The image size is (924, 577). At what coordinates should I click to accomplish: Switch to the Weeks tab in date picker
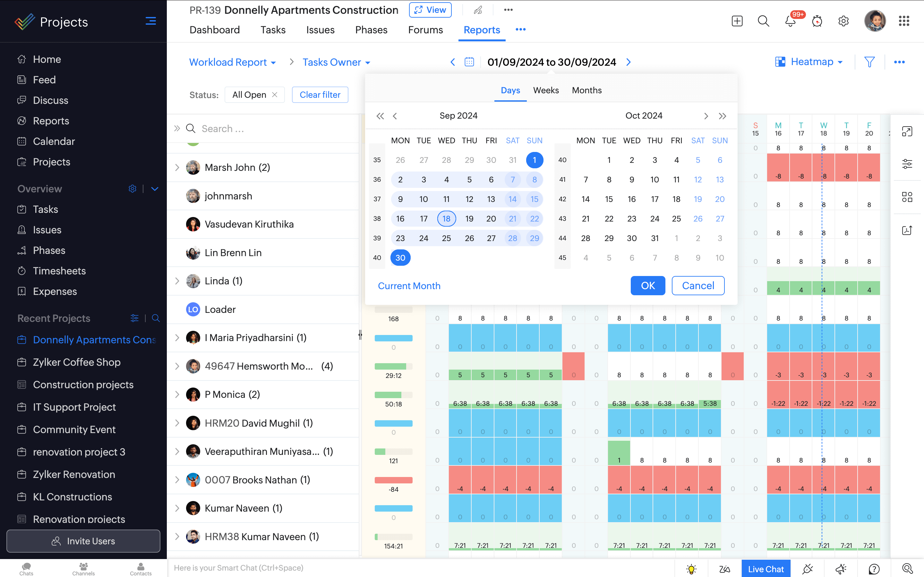click(x=546, y=90)
